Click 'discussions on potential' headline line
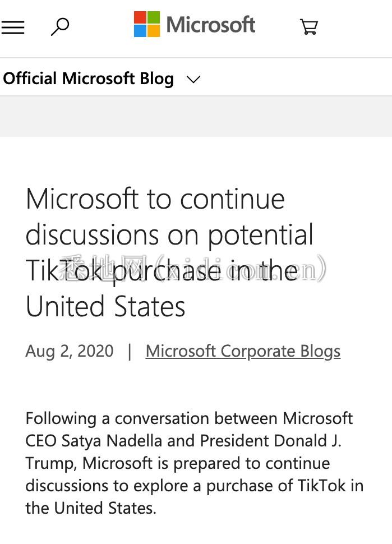392x544 pixels. pyautogui.click(x=169, y=235)
